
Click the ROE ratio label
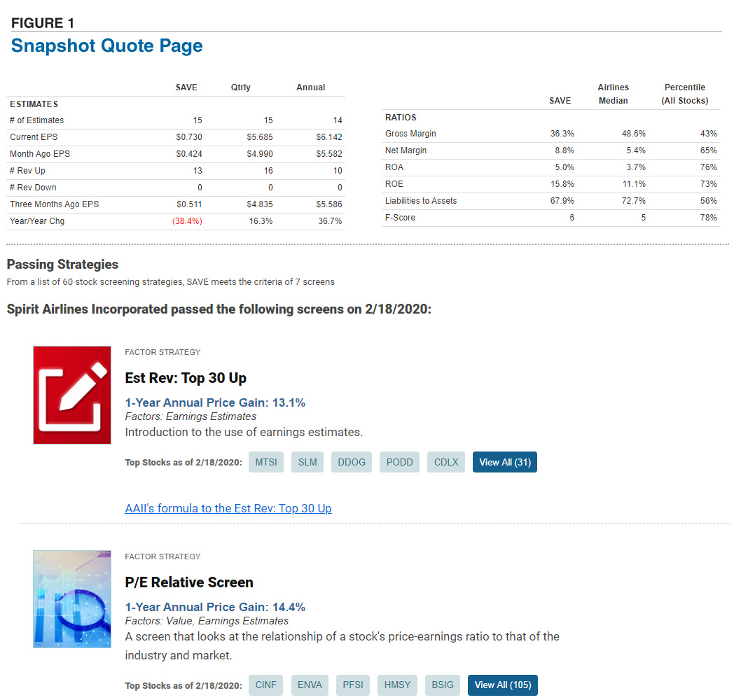(x=394, y=184)
